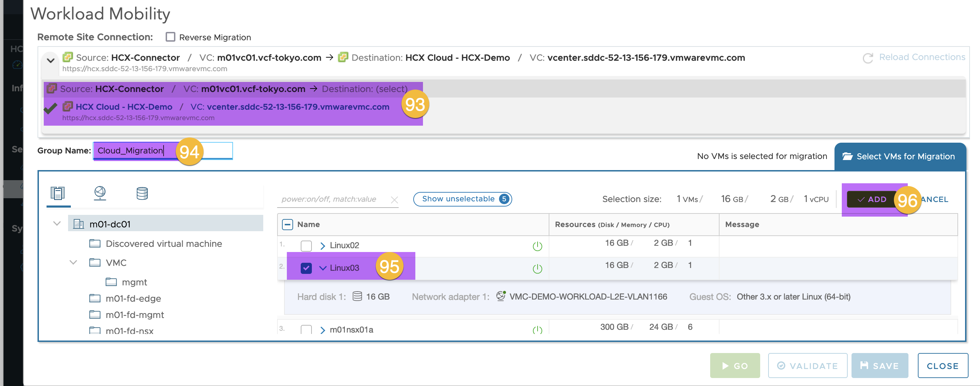Screen dimensions: 980x386
Task: Collapse the VMC folder tree node
Action: pos(73,262)
